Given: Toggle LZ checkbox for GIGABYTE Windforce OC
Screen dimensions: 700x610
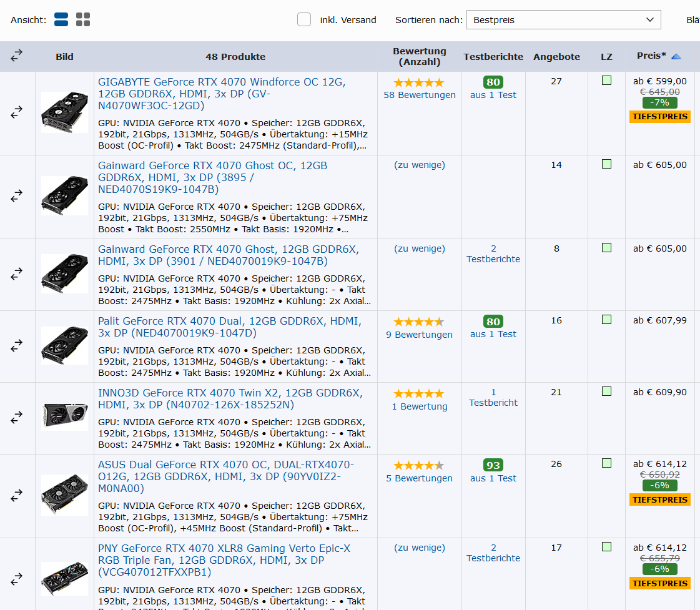Looking at the screenshot, I should click(x=606, y=81).
